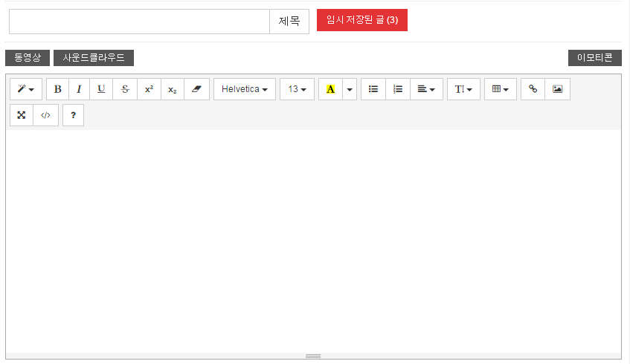This screenshot has width=630, height=364.
Task: Open 임시 저장된 글 (3) drafts
Action: pyautogui.click(x=362, y=20)
